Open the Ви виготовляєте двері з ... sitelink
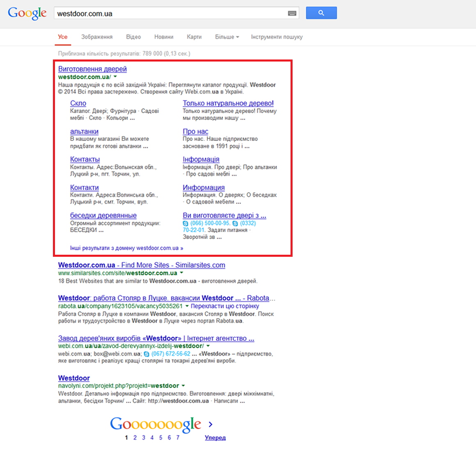This screenshot has width=476, height=459. click(x=224, y=215)
